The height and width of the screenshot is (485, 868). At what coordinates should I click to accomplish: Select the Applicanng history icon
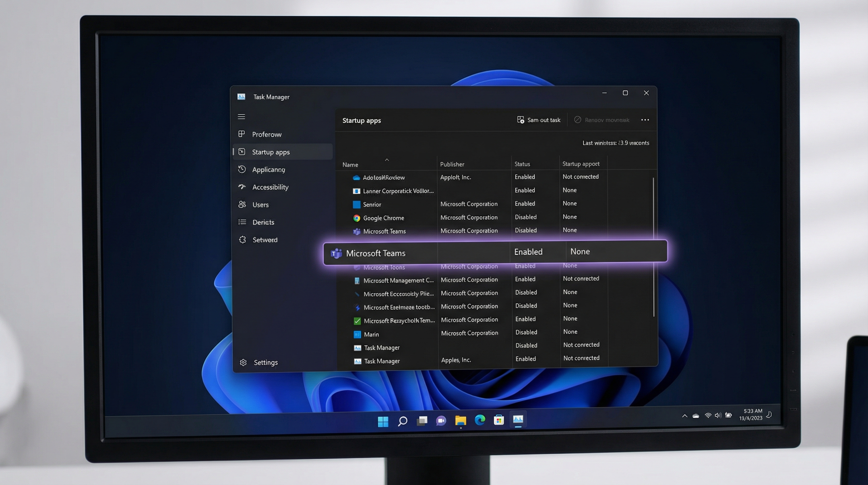coord(242,169)
